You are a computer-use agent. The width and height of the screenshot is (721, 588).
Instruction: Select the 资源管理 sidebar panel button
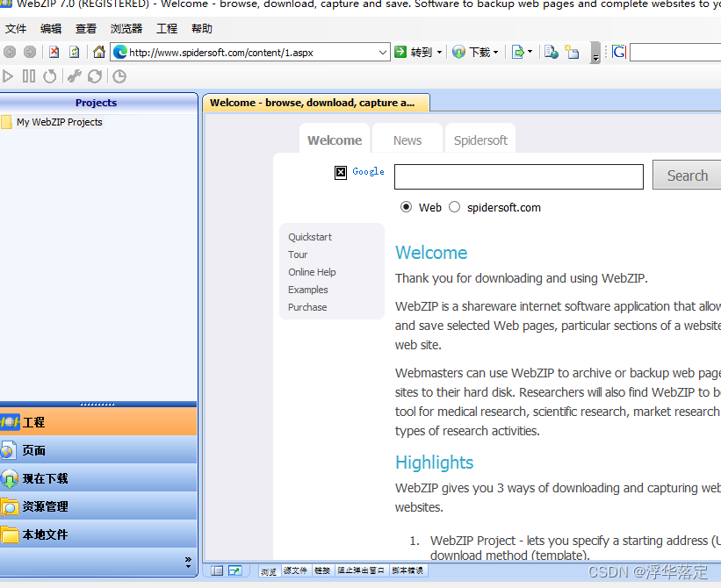(98, 506)
